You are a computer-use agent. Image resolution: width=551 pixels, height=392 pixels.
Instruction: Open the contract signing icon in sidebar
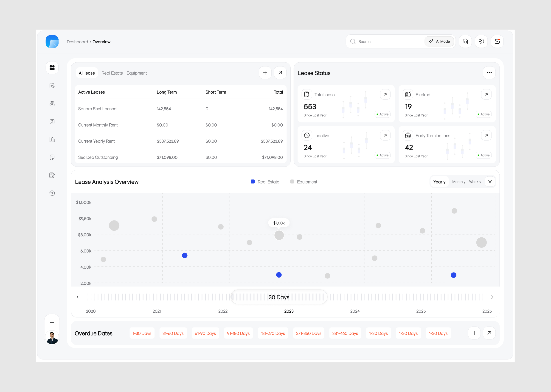pos(52,175)
